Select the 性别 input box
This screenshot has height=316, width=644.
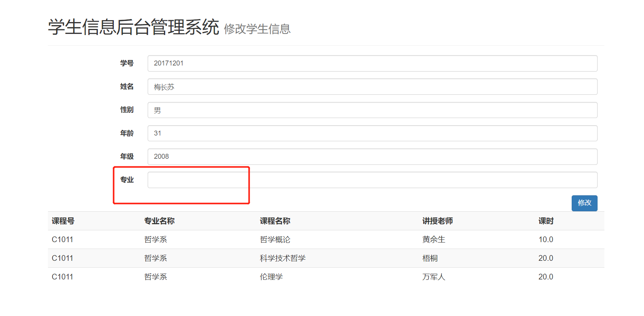pyautogui.click(x=372, y=110)
